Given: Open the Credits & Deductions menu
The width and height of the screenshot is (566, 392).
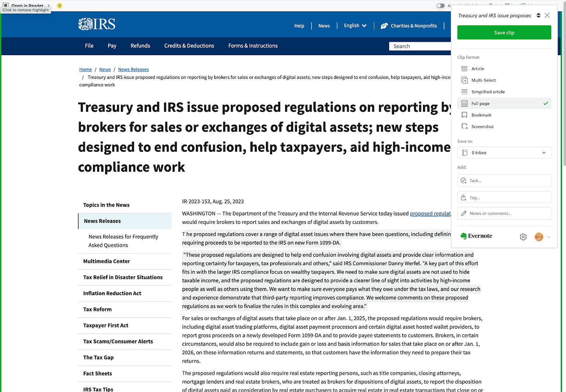Looking at the screenshot, I should click(189, 46).
